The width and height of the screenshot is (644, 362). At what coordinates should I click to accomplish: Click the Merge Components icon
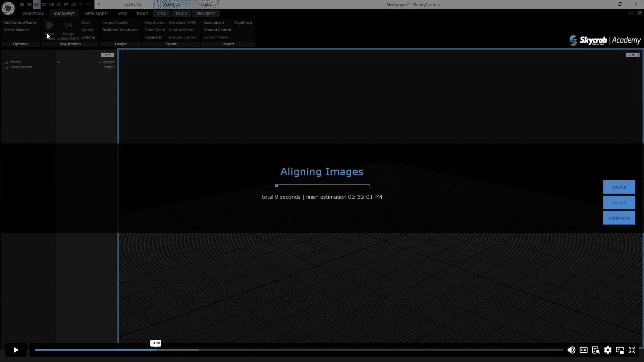[68, 26]
